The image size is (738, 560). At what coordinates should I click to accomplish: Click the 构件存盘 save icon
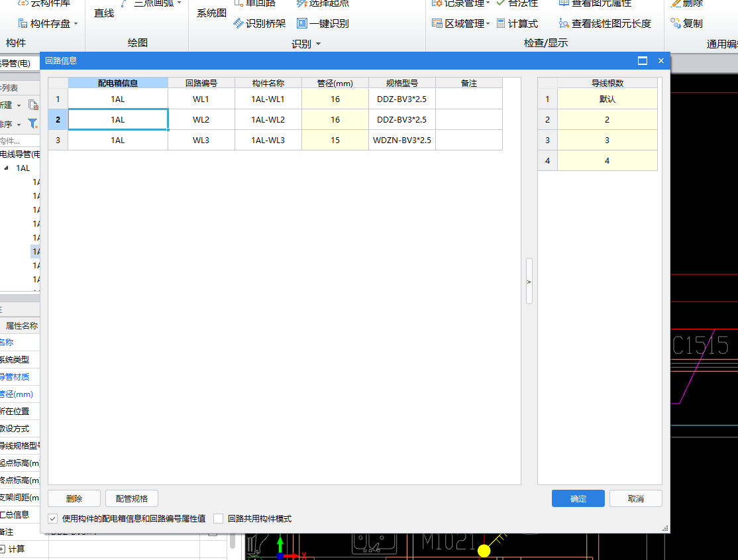[23, 24]
